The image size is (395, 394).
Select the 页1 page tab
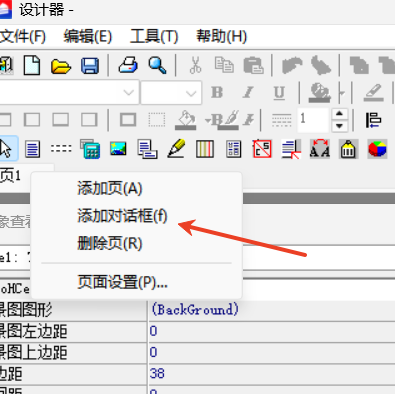coord(11,175)
